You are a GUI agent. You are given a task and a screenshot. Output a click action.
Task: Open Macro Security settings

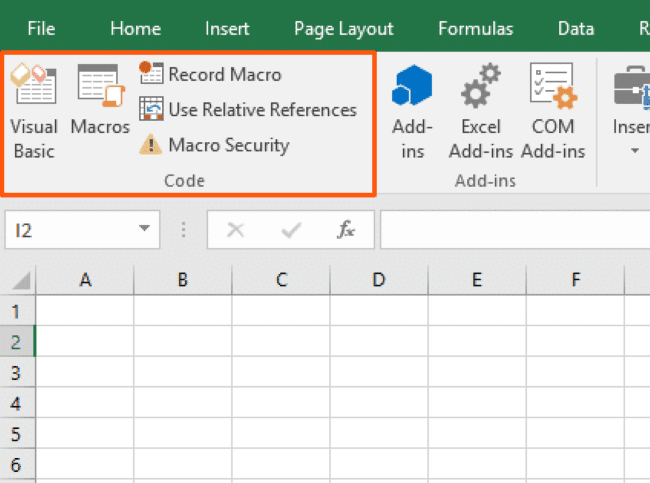pyautogui.click(x=214, y=145)
